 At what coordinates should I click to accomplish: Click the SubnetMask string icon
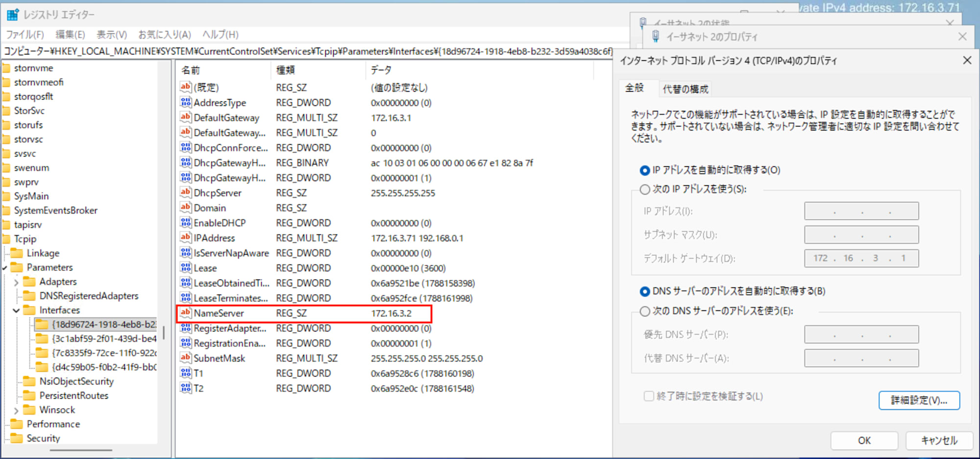(x=186, y=358)
